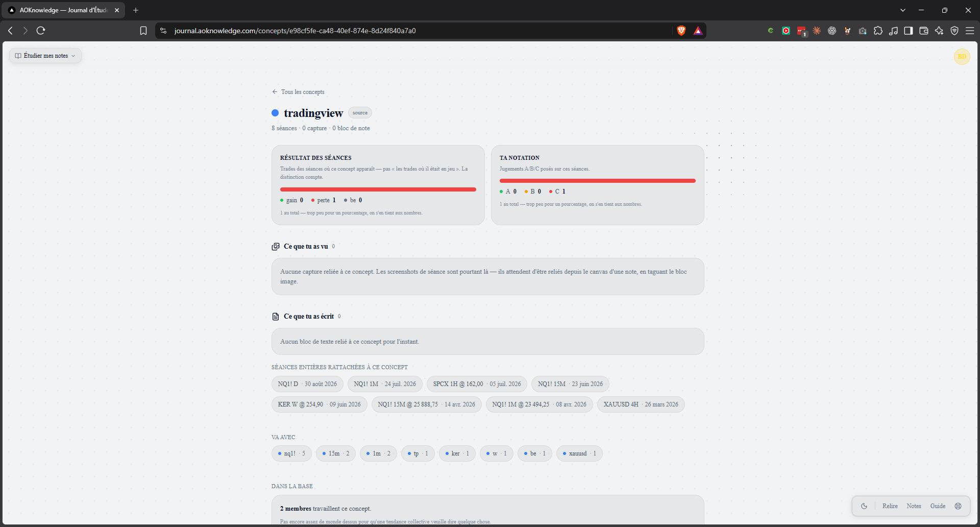Viewport: 980px width, 527px height.
Task: Toggle the browser sidebar panel icon
Action: click(909, 31)
